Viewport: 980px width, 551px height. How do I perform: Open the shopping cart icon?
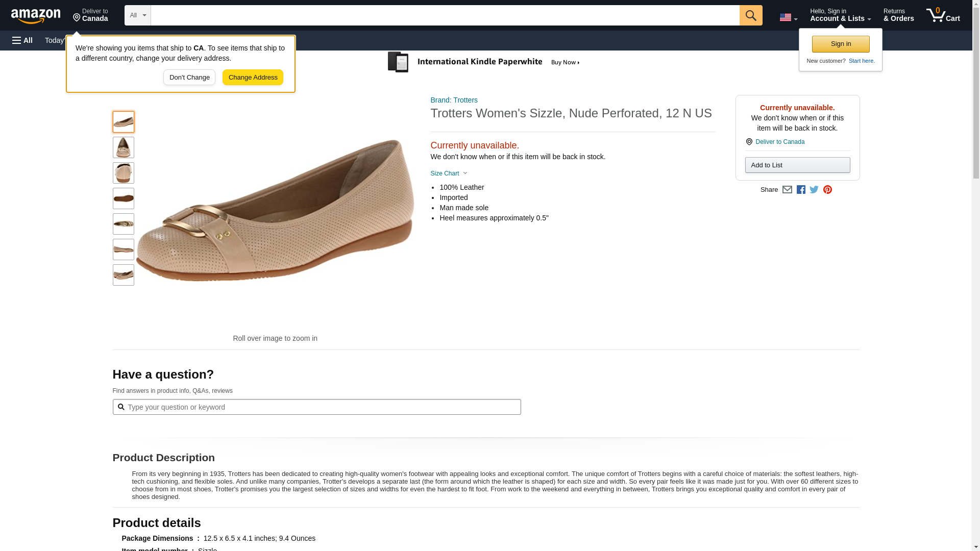(x=943, y=15)
